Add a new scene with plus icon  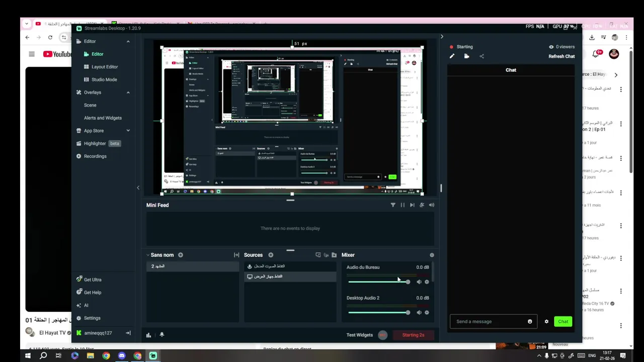point(180,255)
